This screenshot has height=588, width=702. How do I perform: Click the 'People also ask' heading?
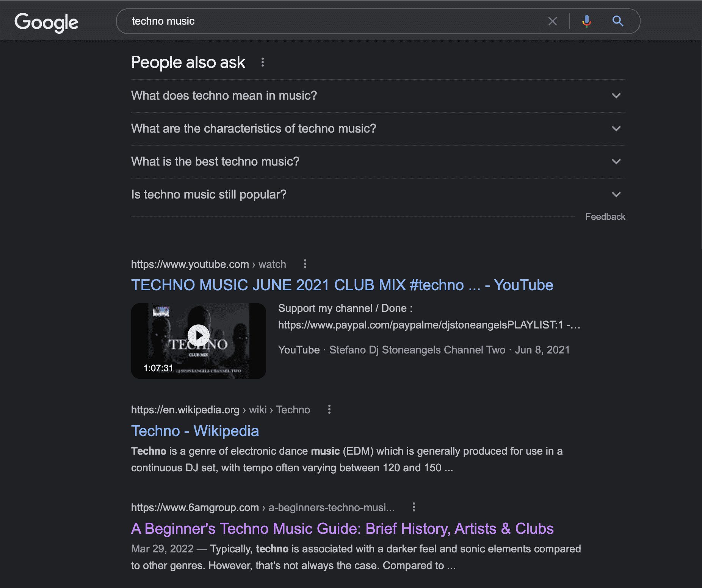coord(188,62)
